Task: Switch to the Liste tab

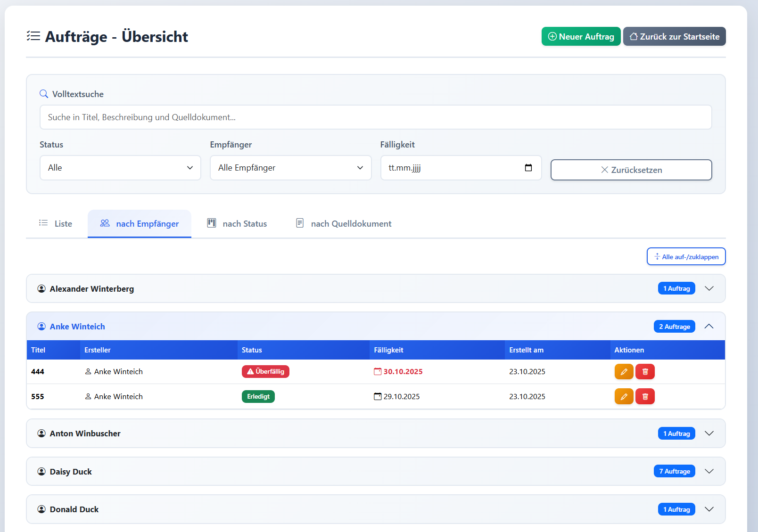Action: pos(56,224)
